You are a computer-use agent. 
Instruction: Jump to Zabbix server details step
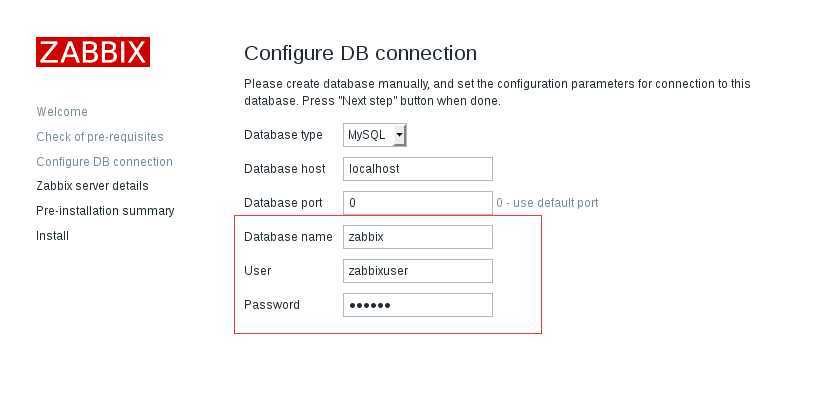coord(92,186)
